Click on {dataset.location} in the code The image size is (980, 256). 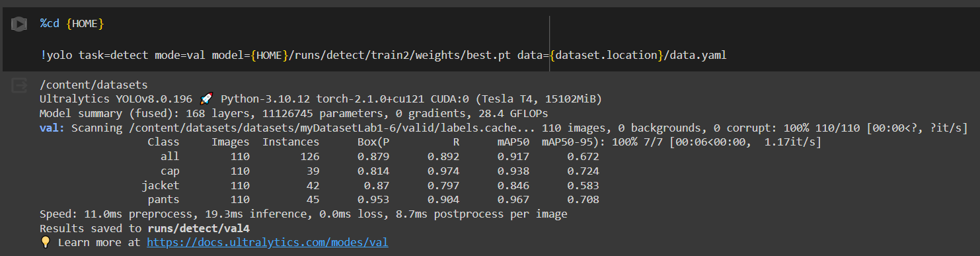606,56
